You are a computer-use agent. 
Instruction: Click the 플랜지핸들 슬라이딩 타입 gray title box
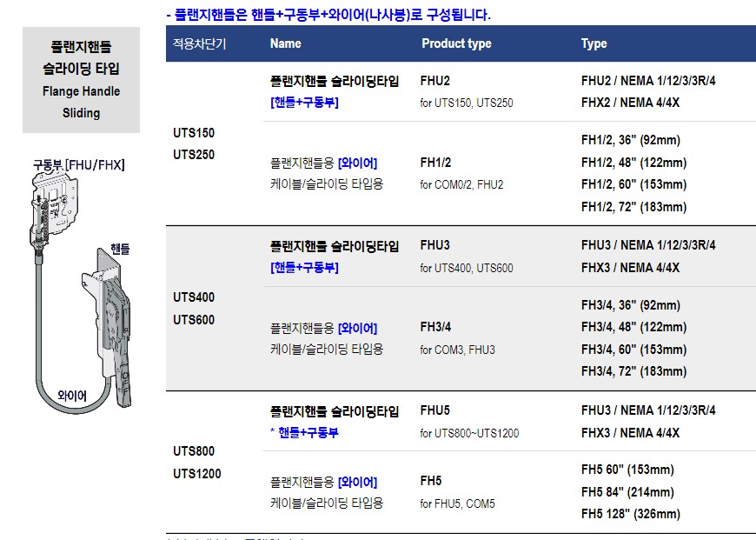point(81,80)
